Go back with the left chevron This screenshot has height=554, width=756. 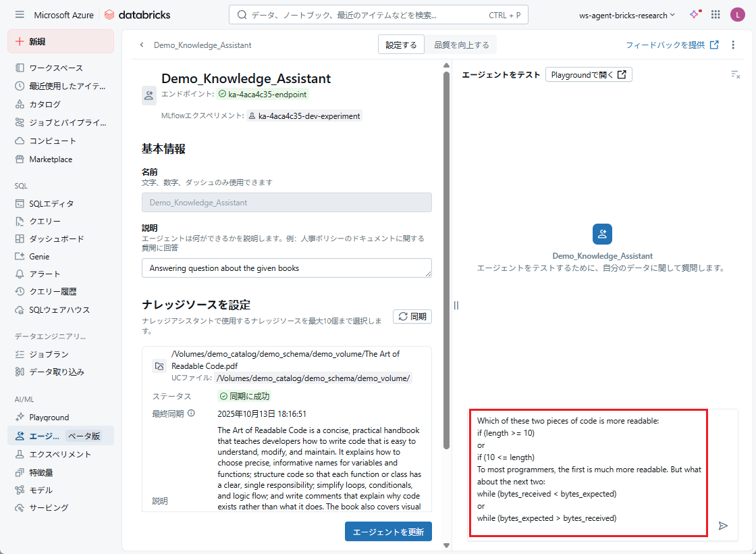coord(142,45)
